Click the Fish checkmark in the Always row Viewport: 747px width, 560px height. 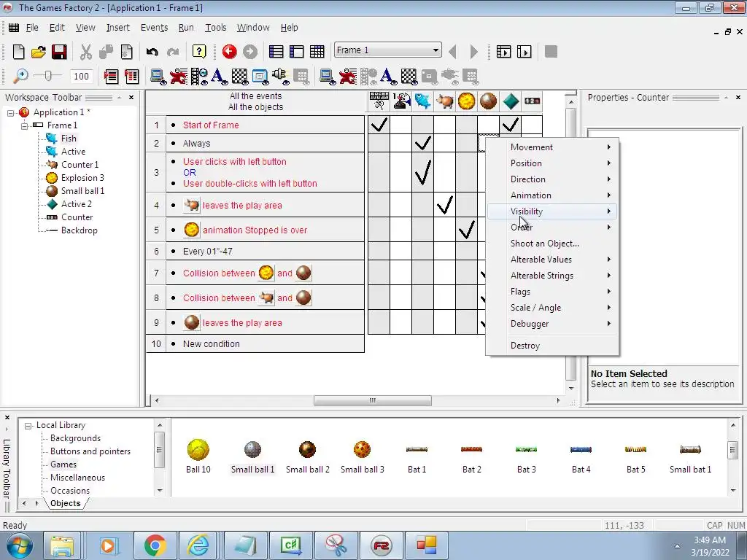[422, 143]
